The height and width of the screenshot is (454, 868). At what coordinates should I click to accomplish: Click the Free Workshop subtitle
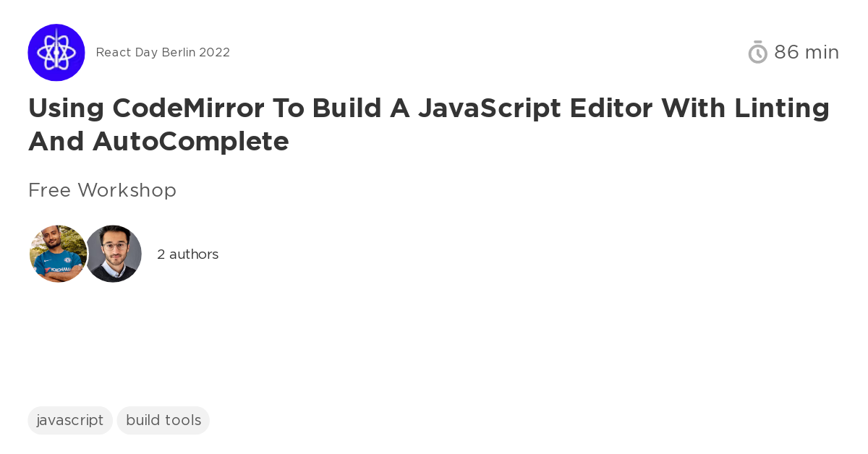[x=102, y=190]
